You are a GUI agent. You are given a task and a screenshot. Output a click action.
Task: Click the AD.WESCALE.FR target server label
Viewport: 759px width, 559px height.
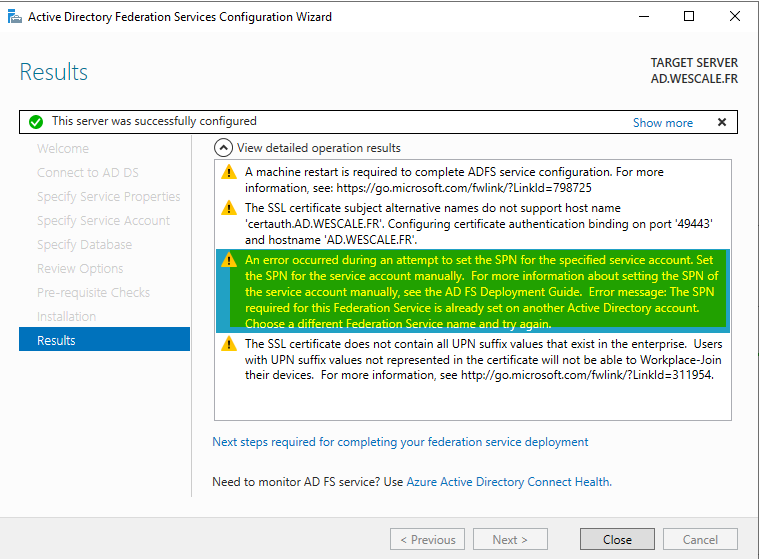(x=694, y=79)
